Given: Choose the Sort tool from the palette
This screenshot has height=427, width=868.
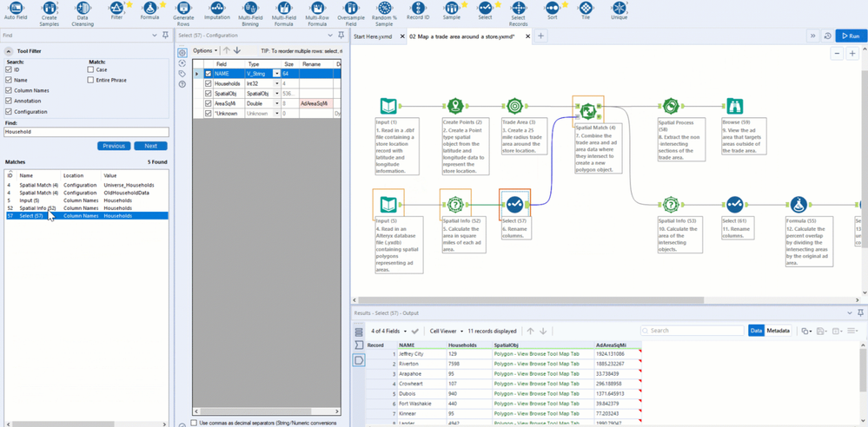Looking at the screenshot, I should tap(553, 9).
